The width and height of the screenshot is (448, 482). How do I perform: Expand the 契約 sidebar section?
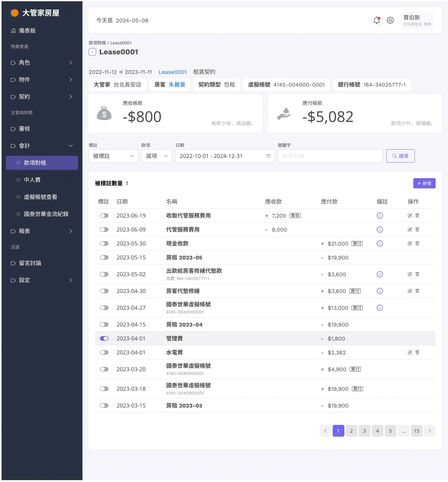(42, 97)
